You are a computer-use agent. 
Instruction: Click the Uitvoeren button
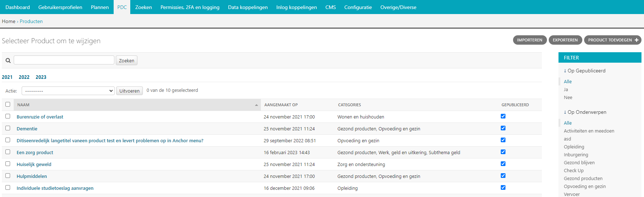point(129,91)
